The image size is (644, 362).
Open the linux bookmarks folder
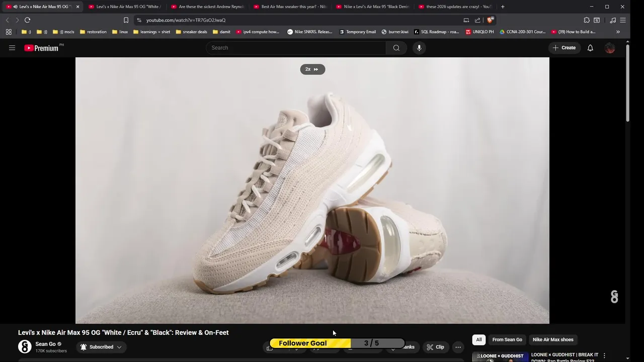coord(120,32)
